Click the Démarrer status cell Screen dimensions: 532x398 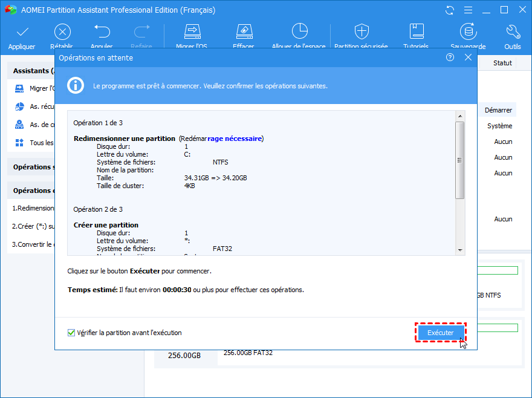[x=498, y=110]
